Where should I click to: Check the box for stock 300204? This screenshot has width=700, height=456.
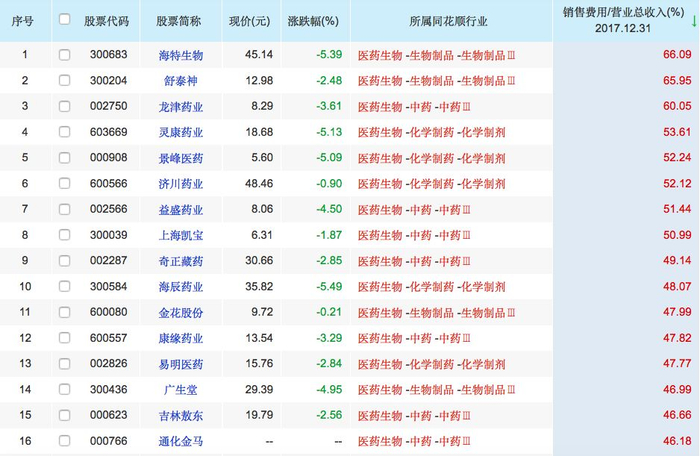tap(65, 80)
